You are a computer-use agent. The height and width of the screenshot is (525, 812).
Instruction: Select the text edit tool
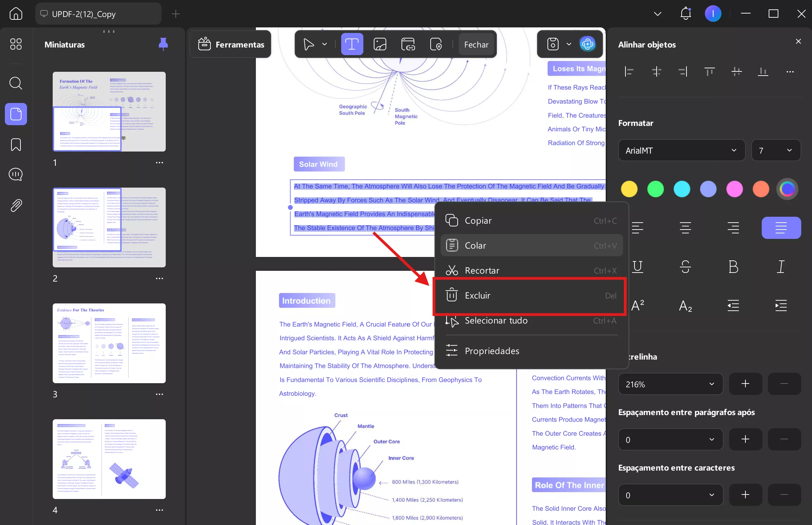(352, 44)
